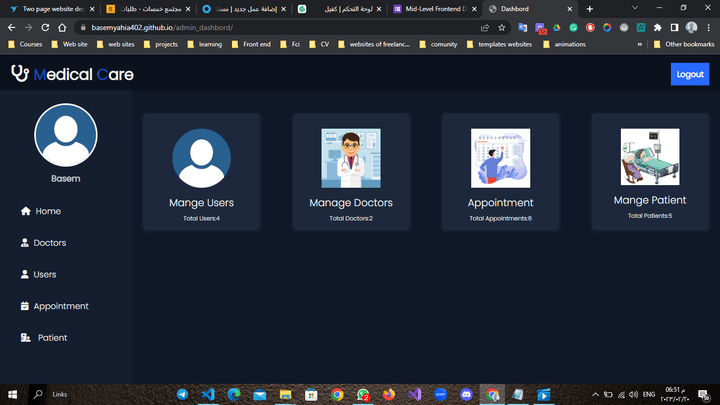Screen dimensions: 720x405
Task: Switch to 'Mid-Level Frontend' tab
Action: pyautogui.click(x=434, y=9)
